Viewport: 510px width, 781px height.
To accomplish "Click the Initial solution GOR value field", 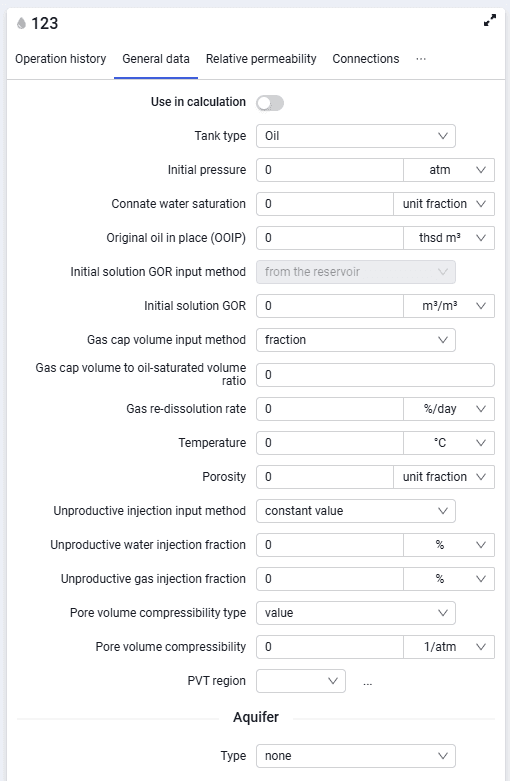I will (330, 306).
